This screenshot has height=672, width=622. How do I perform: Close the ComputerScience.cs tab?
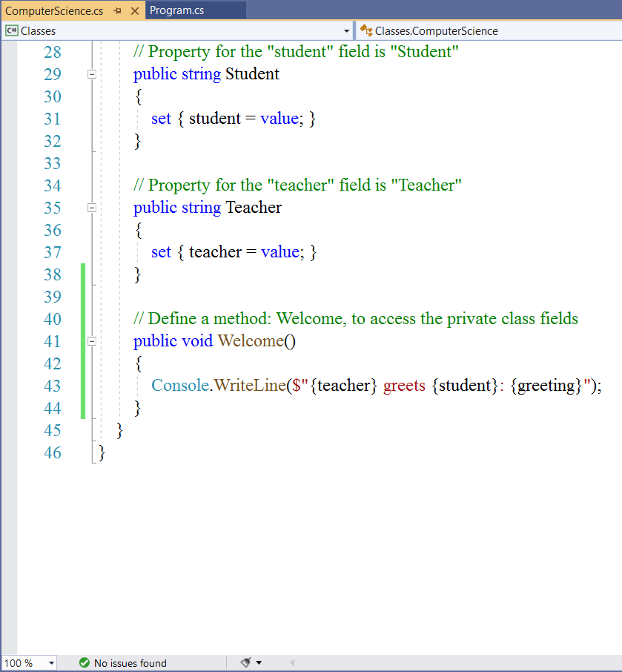(x=134, y=11)
